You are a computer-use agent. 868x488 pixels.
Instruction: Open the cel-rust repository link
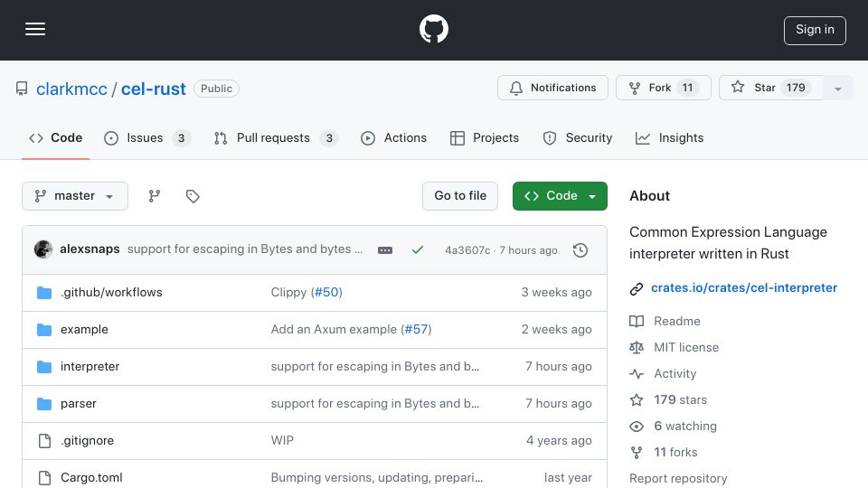pyautogui.click(x=154, y=89)
